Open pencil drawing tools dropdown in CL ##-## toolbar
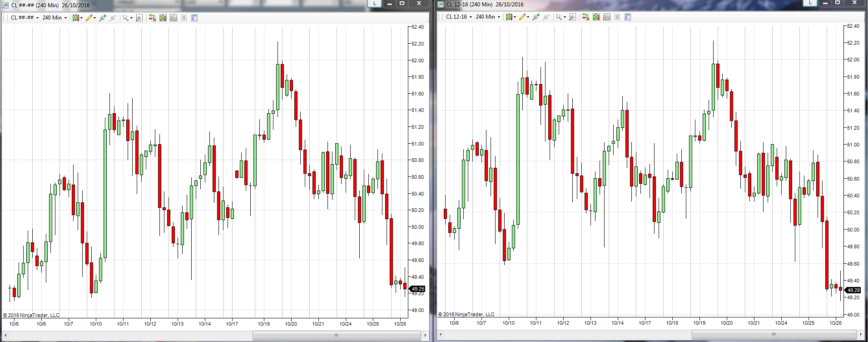Image resolution: width=868 pixels, height=342 pixels. pos(91,18)
